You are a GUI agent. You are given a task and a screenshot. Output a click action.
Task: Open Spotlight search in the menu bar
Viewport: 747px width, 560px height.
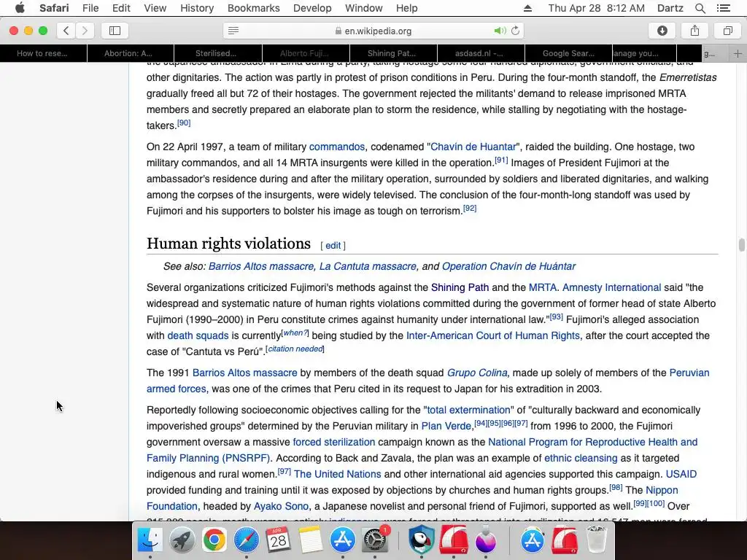click(x=700, y=8)
